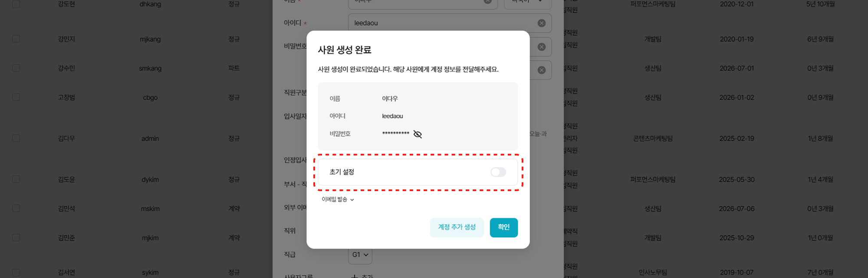Viewport: 868px width, 278px height.
Task: Tick the checkbox for 강민지 row
Action: point(16,39)
